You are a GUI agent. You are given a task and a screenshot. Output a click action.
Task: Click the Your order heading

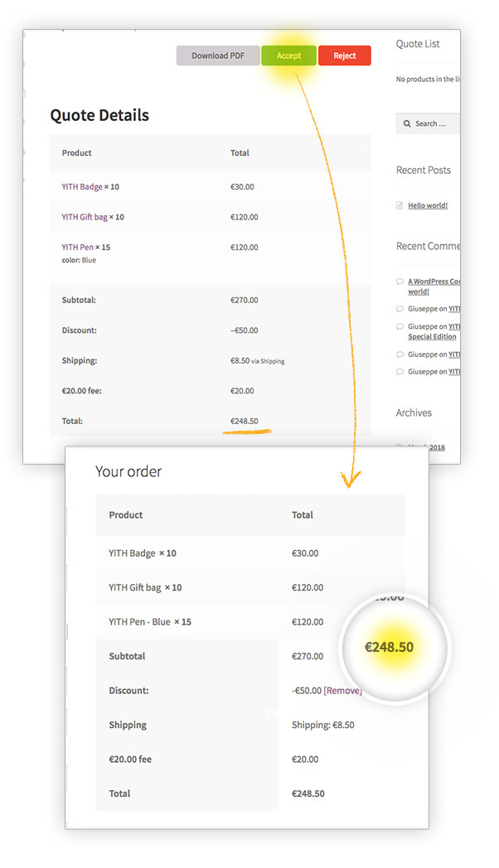128,471
